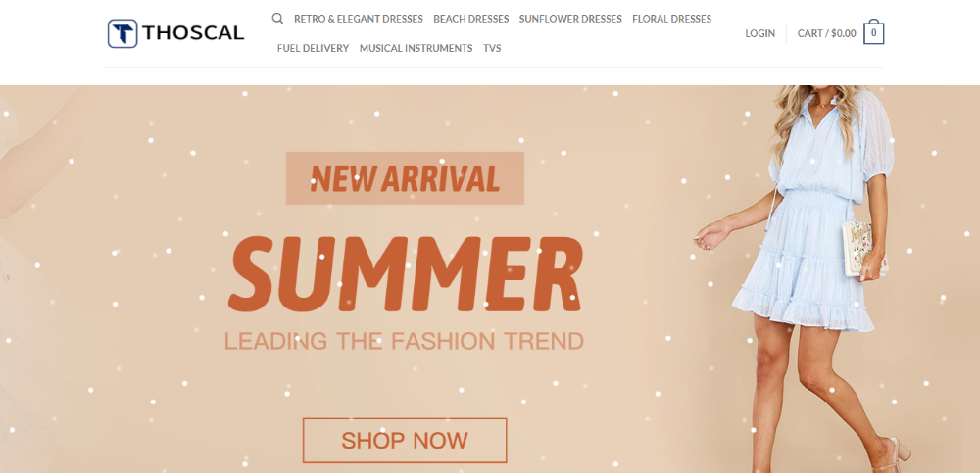Image resolution: width=980 pixels, height=473 pixels.
Task: Click the large Summer headline
Action: point(405,273)
